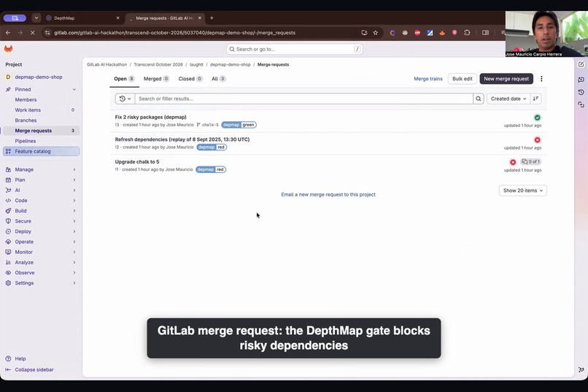Screen dimensions: 588x392
Task: Stop loading the browser page
Action: click(33, 33)
